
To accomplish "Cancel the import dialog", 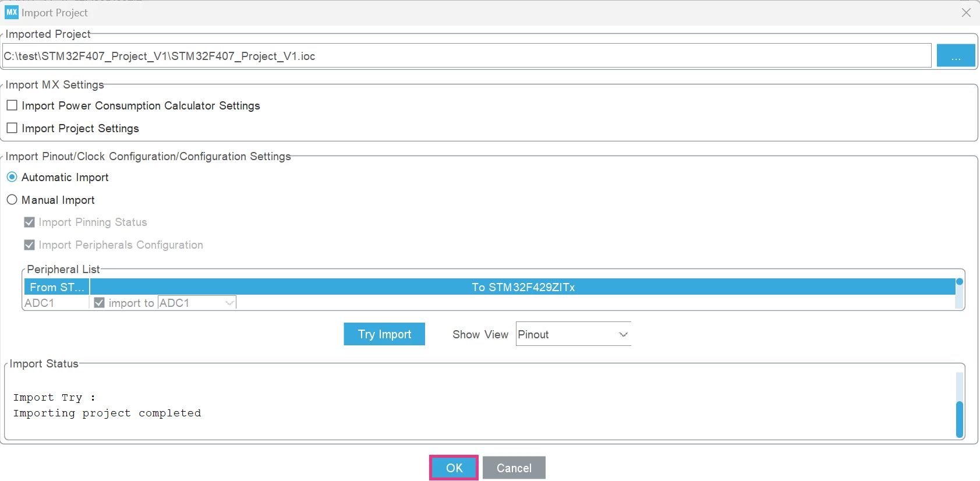I will click(514, 468).
